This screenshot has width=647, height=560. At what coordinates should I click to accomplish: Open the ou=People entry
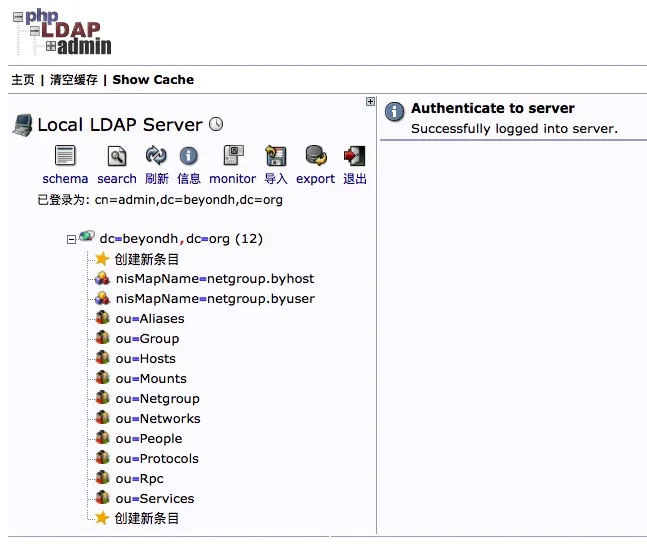tap(149, 438)
